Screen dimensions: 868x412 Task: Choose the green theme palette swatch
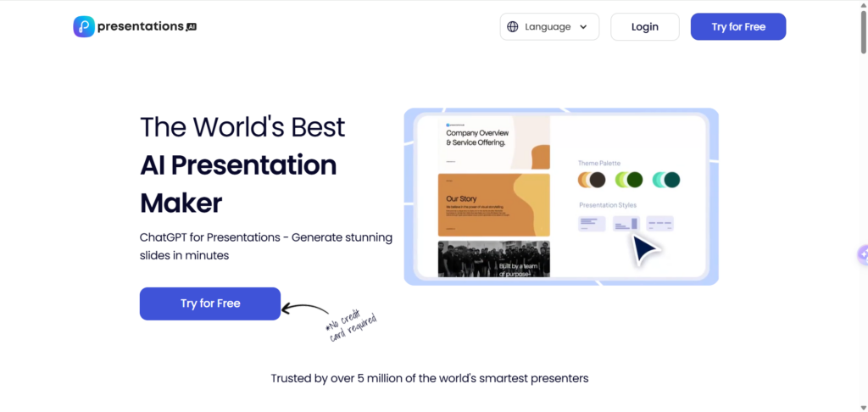628,180
